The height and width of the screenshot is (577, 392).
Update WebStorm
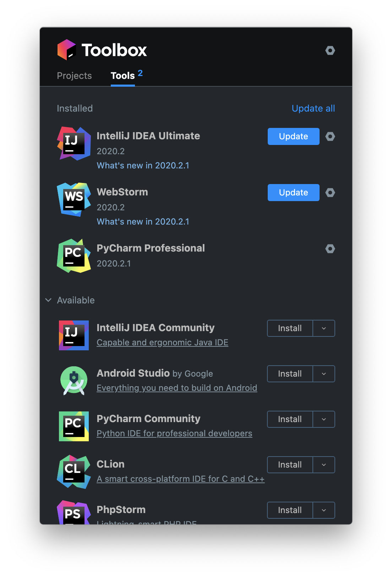click(x=294, y=193)
